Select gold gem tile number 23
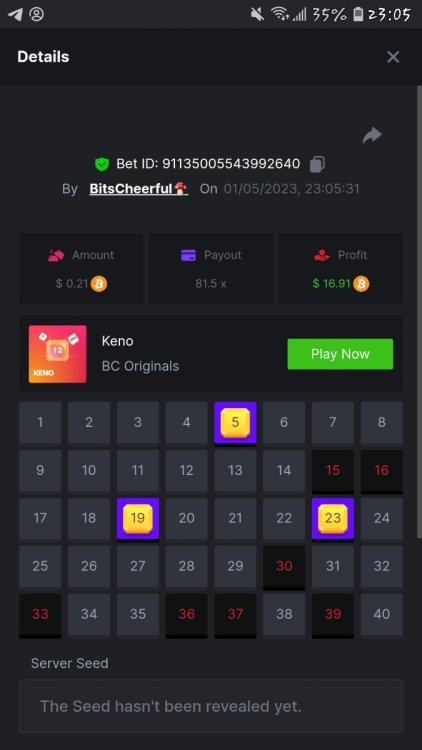422x750 pixels. coord(333,518)
